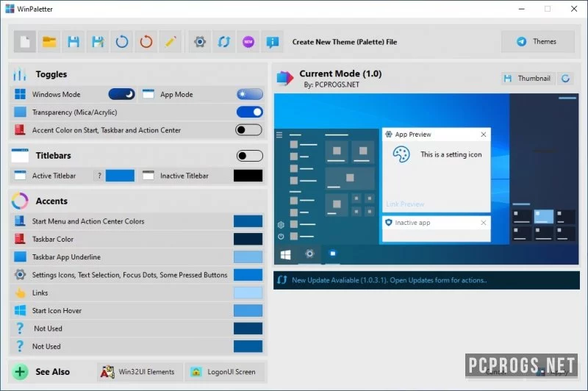
Task: Open a theme file with the folder icon
Action: point(49,42)
